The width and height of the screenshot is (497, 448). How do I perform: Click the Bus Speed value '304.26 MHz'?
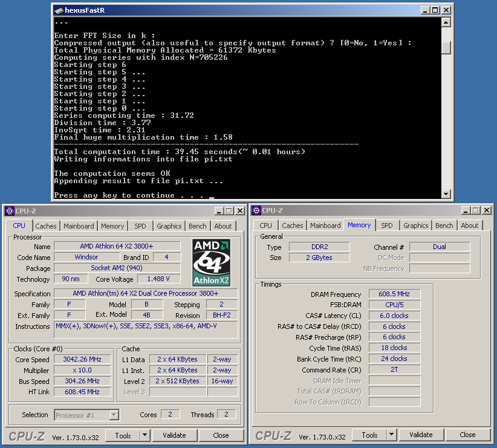click(x=82, y=381)
